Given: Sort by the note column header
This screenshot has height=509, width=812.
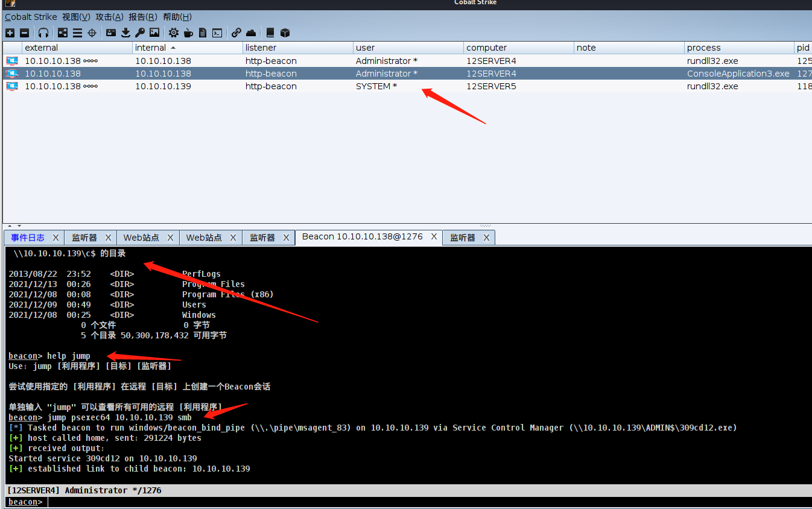Looking at the screenshot, I should coord(629,48).
